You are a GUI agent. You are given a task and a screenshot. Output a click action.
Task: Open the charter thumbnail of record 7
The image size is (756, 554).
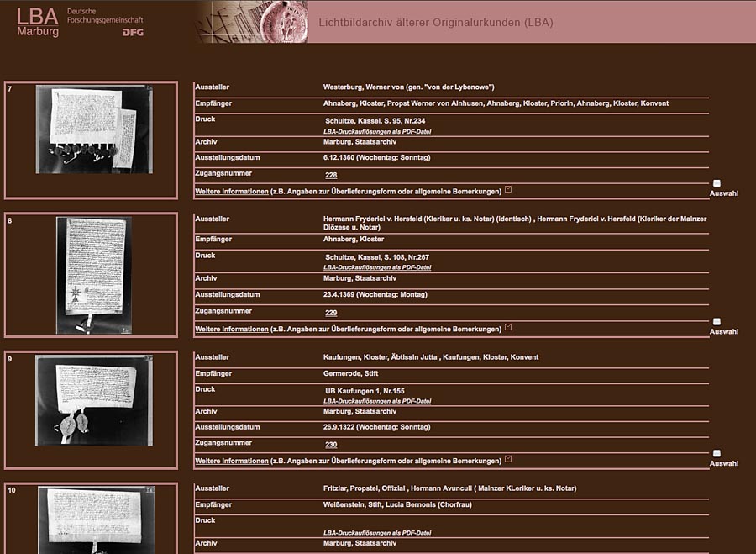[x=94, y=129]
